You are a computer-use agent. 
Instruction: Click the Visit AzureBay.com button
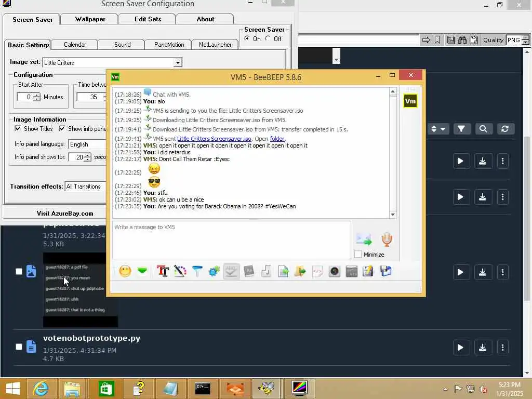click(64, 214)
